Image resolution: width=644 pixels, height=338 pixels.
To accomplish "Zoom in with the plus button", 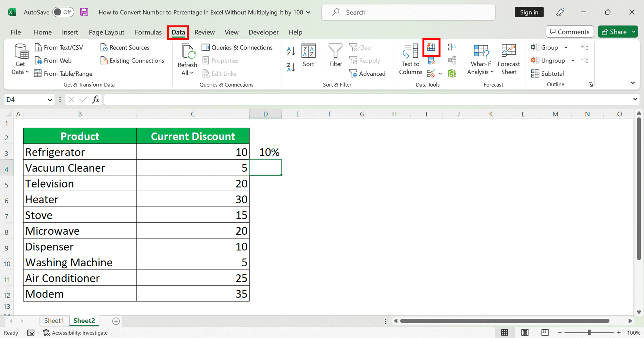I will (x=619, y=333).
